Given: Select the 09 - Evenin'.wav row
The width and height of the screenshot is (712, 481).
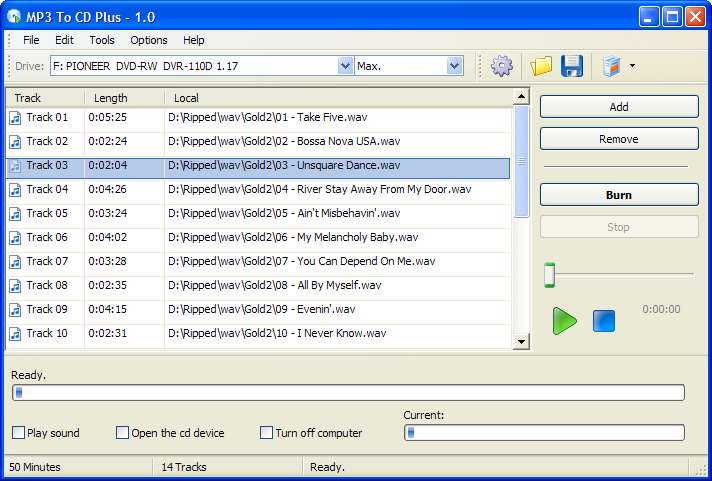Looking at the screenshot, I should tap(258, 310).
